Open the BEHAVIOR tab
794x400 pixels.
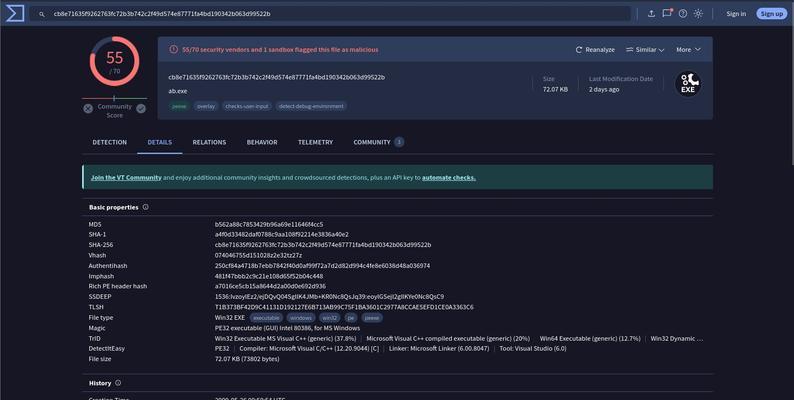[x=262, y=142]
